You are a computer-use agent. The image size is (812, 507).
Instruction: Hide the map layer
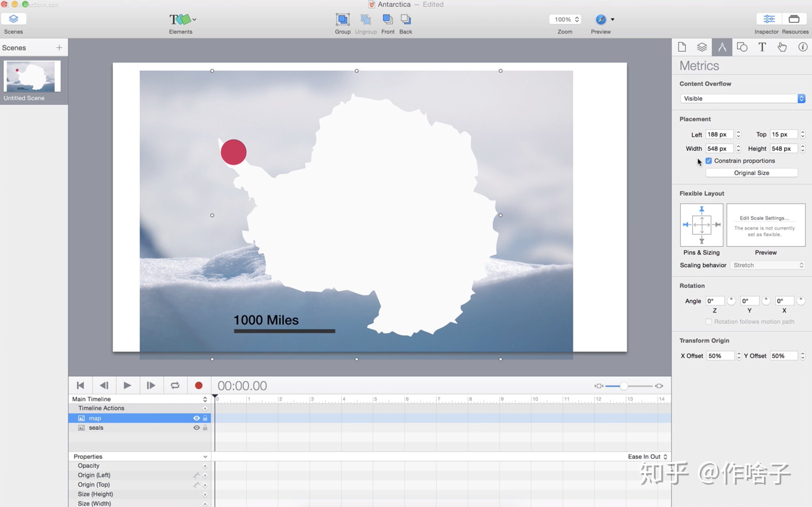click(x=197, y=418)
